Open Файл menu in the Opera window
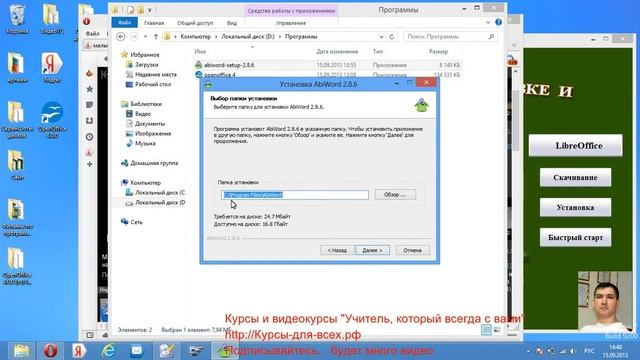Image resolution: width=640 pixels, height=360 pixels. coord(92,33)
